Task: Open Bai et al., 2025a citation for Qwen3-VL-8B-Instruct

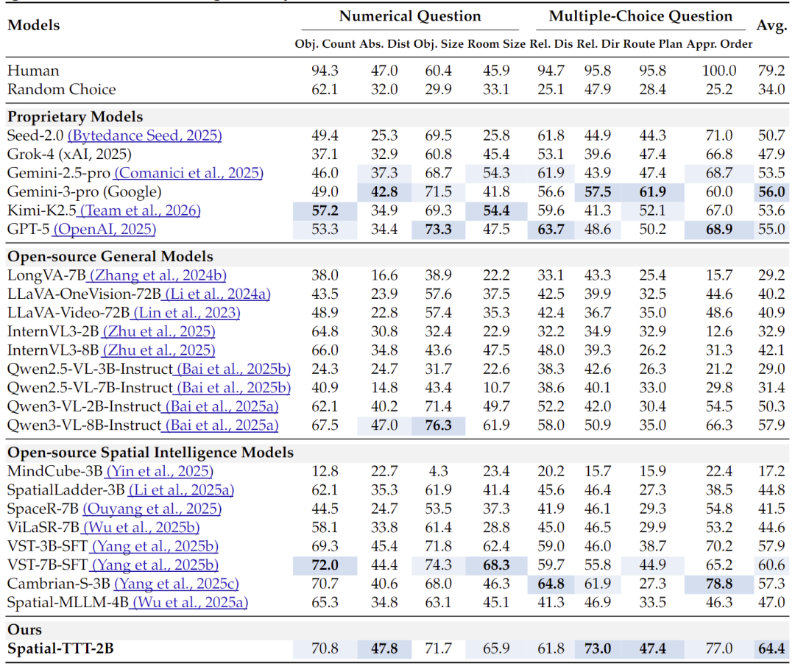Action: 222,425
